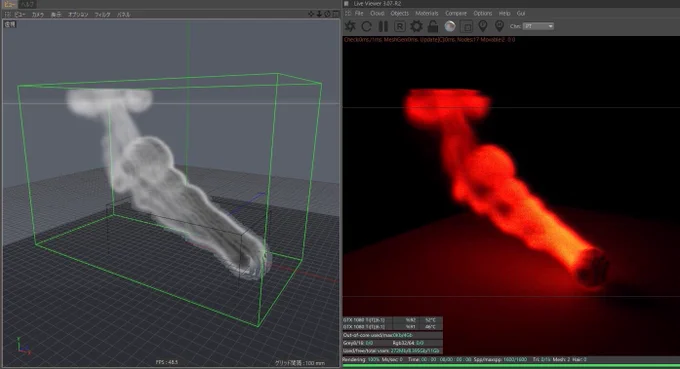This screenshot has height=369, width=680.
Task: Open the Gui menu in Live Viewer
Action: (521, 13)
